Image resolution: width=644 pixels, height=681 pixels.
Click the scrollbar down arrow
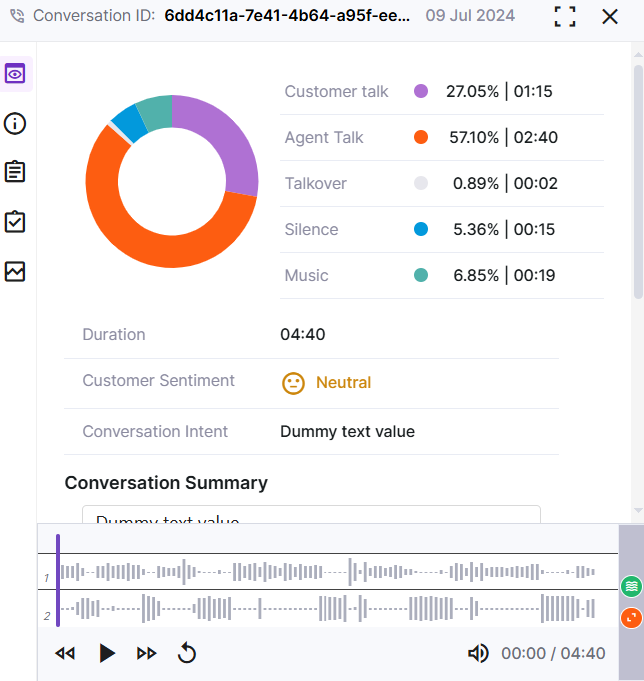tap(638, 511)
